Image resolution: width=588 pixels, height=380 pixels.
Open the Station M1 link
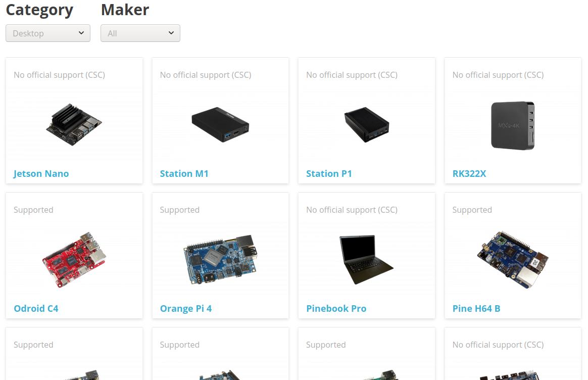[184, 174]
